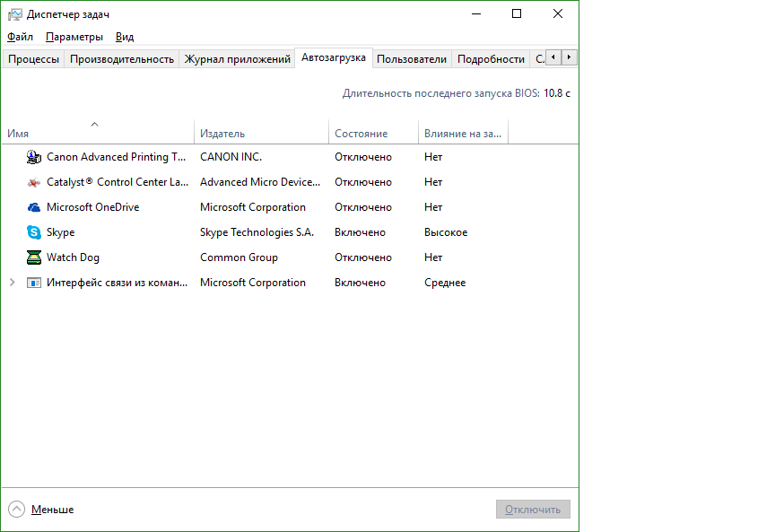Screen dimensions: 775x532
Task: Click the Меньше details link
Action: pyautogui.click(x=52, y=510)
